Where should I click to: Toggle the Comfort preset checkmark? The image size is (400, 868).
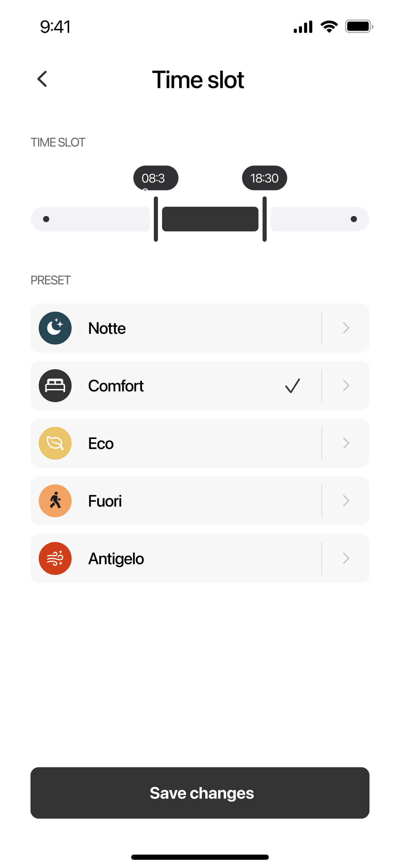(x=292, y=386)
